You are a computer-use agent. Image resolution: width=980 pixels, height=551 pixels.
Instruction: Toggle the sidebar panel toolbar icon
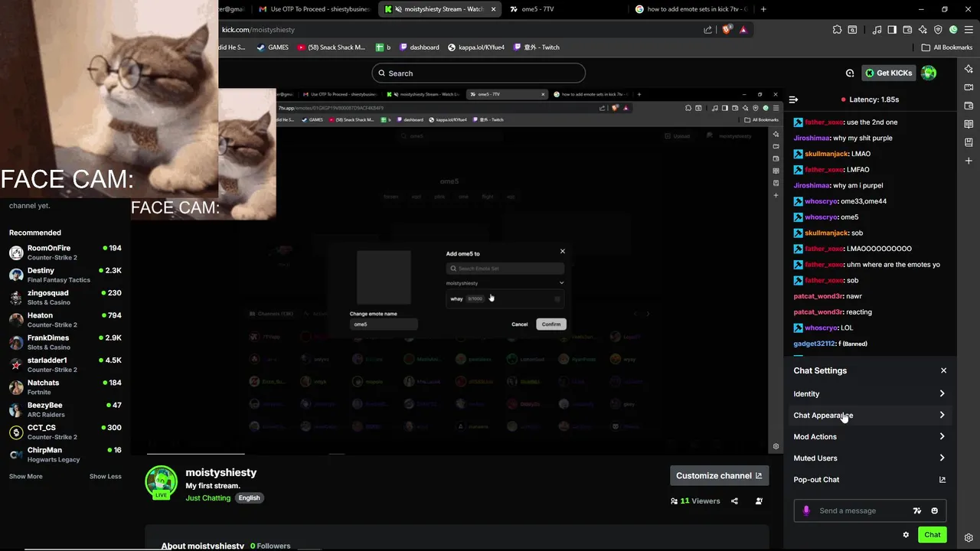891,30
